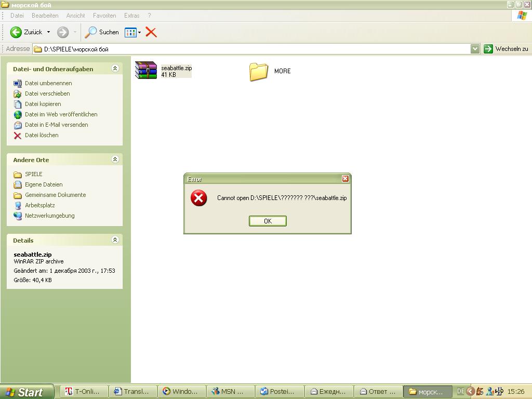Screen dimensions: 532x399
Task: Click the taskbar clock showing 15:26
Action: click(x=516, y=392)
